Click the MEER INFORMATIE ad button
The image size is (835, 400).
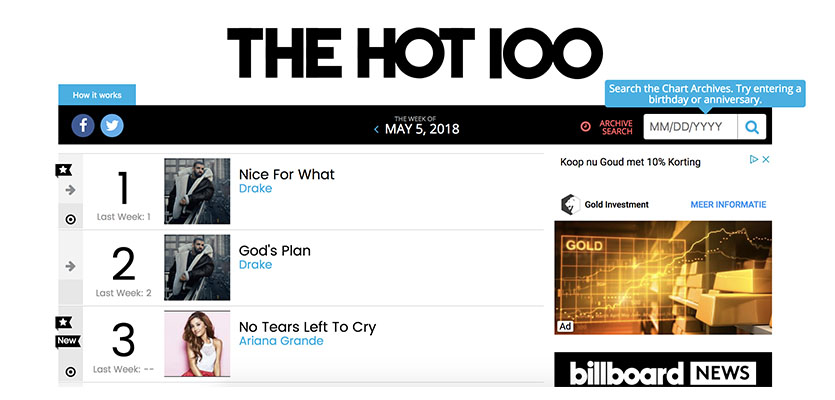click(729, 204)
